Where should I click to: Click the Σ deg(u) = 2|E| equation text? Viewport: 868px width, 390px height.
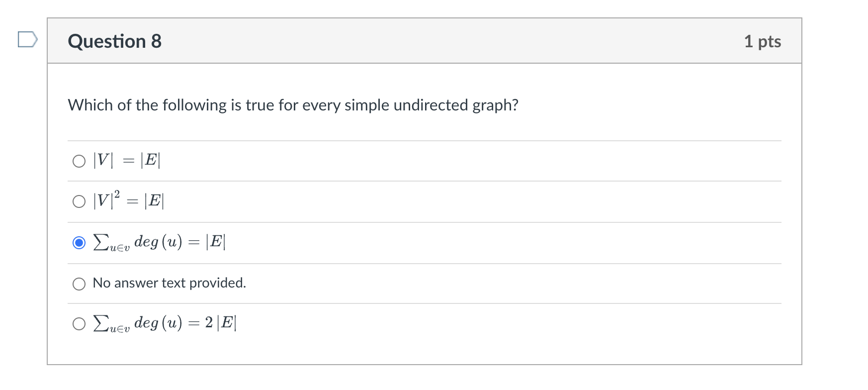pyautogui.click(x=164, y=323)
